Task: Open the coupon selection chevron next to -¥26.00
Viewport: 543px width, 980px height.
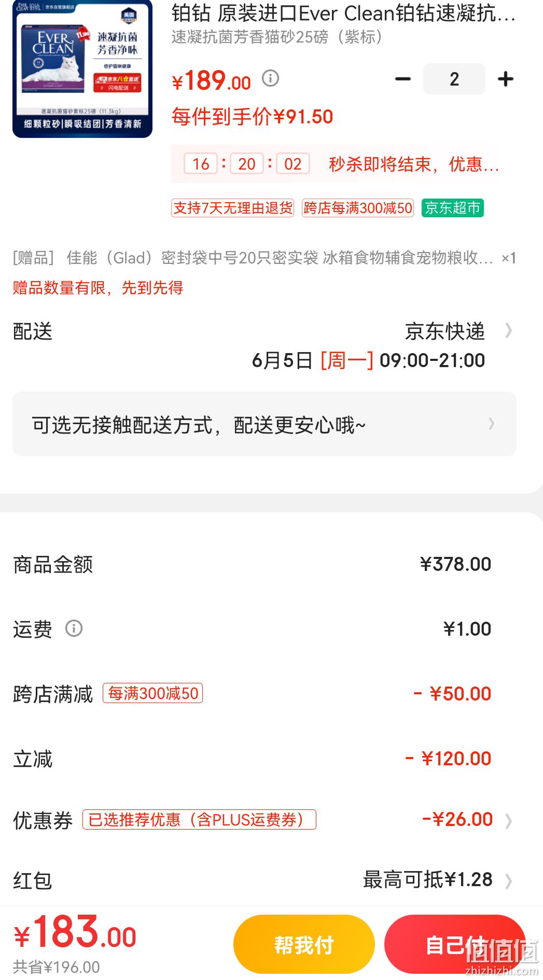Action: pyautogui.click(x=509, y=821)
